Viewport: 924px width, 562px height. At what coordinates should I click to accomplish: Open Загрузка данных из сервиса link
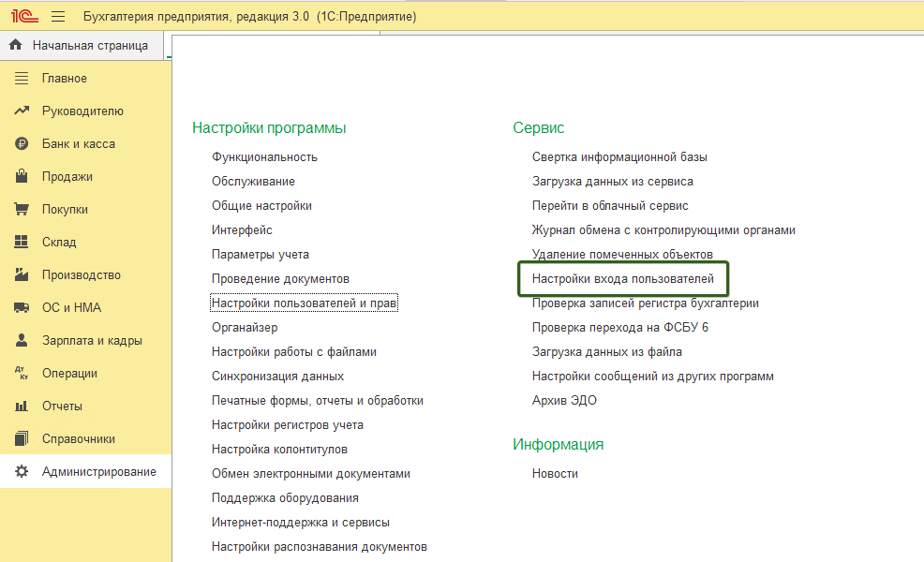click(612, 182)
